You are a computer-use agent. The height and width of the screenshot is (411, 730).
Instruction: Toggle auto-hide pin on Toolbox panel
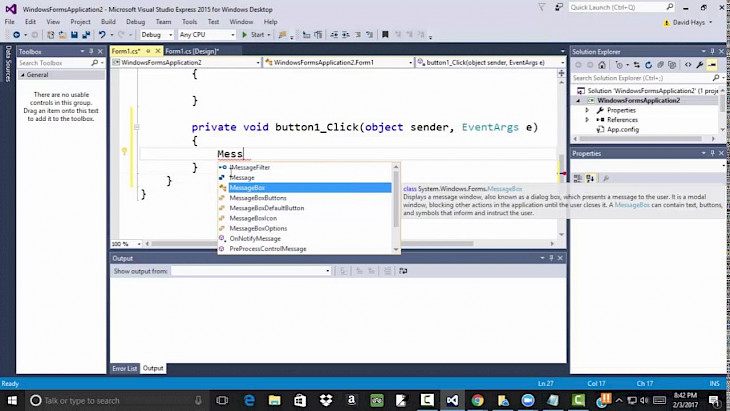tap(91, 51)
